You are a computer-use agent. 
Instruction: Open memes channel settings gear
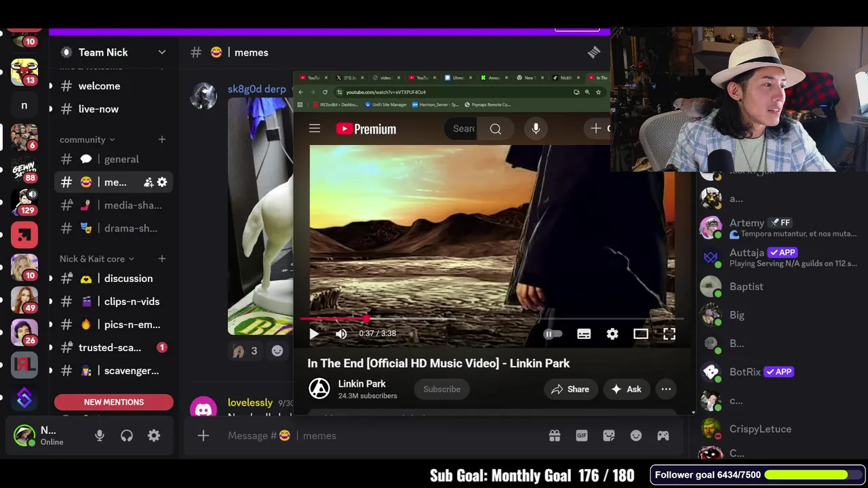(162, 182)
